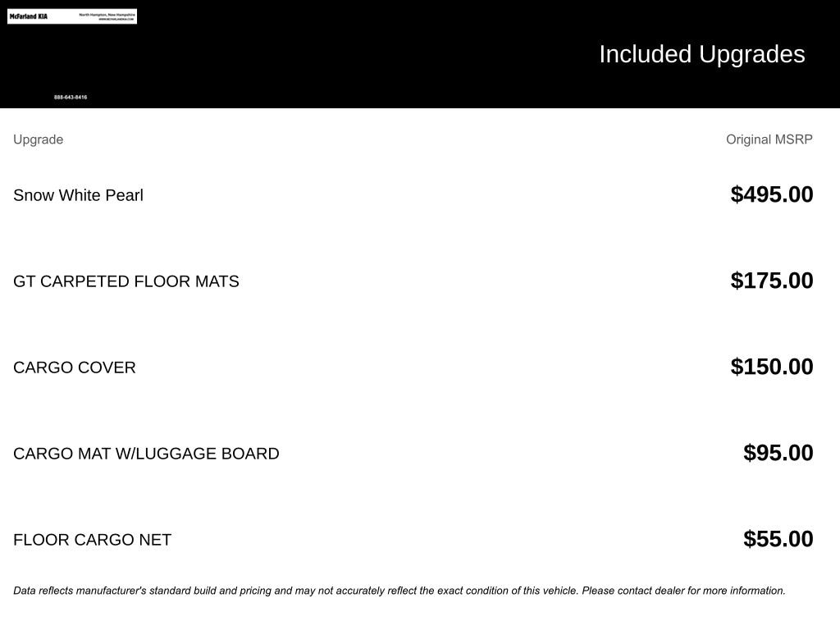
Task: Select the $55.00 price
Action: (778, 539)
